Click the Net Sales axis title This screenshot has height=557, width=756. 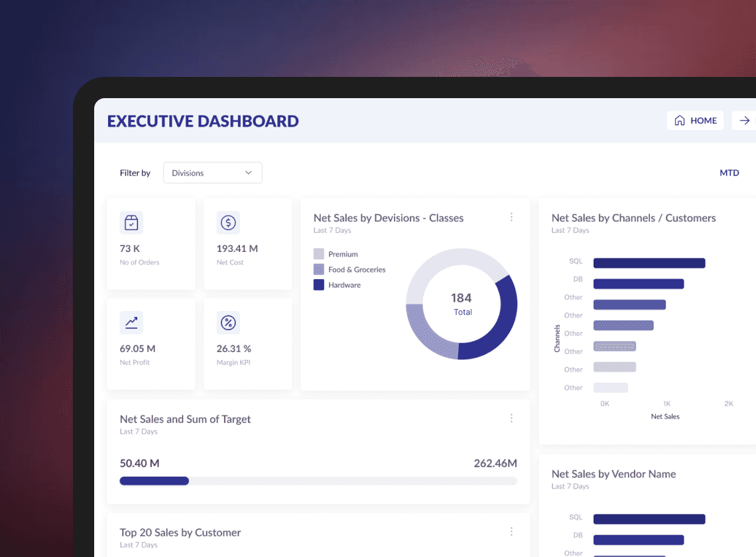click(x=665, y=416)
